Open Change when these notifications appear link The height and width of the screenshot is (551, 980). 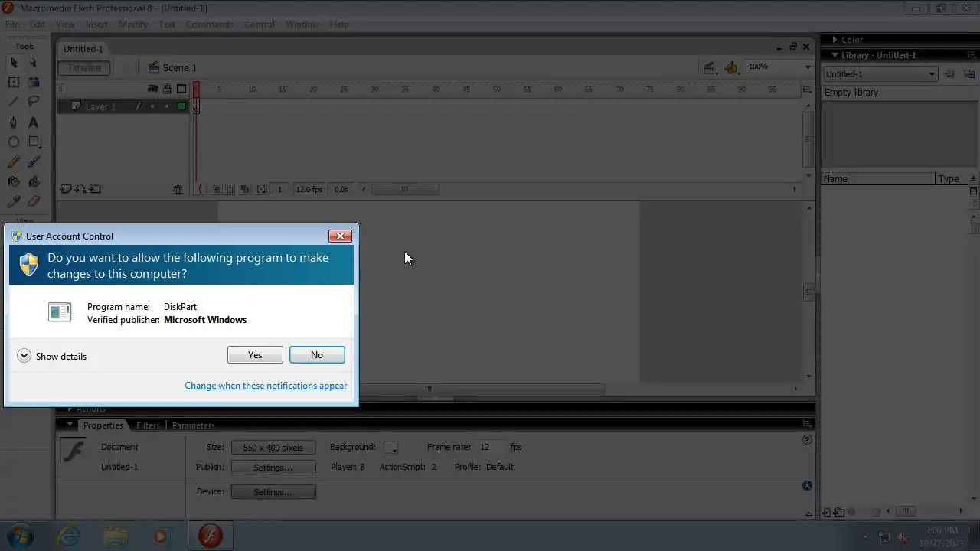coord(266,386)
